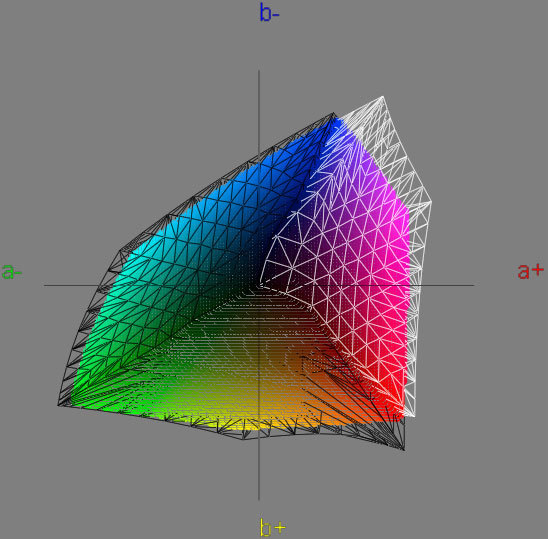Click the yellow b+ axis label

tap(273, 527)
